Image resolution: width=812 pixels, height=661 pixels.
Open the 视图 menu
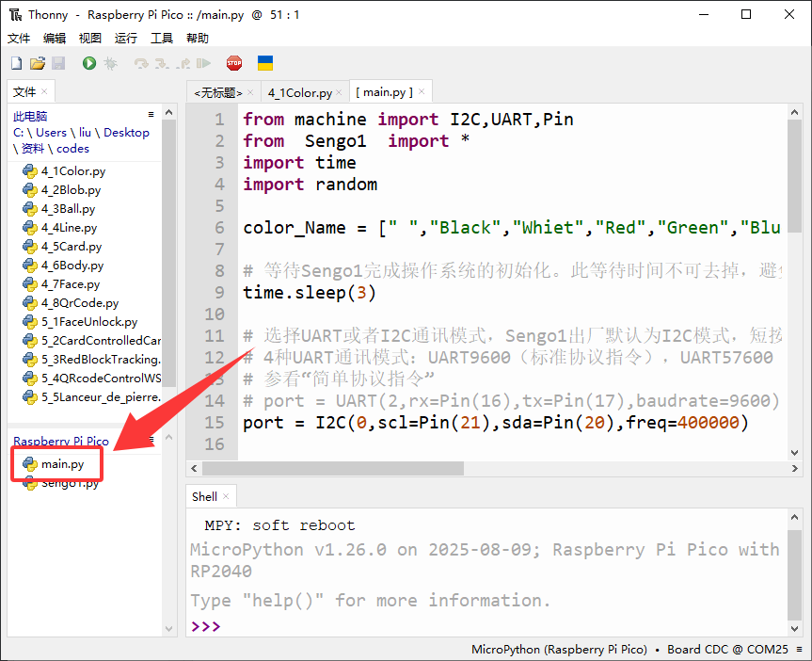coord(90,39)
